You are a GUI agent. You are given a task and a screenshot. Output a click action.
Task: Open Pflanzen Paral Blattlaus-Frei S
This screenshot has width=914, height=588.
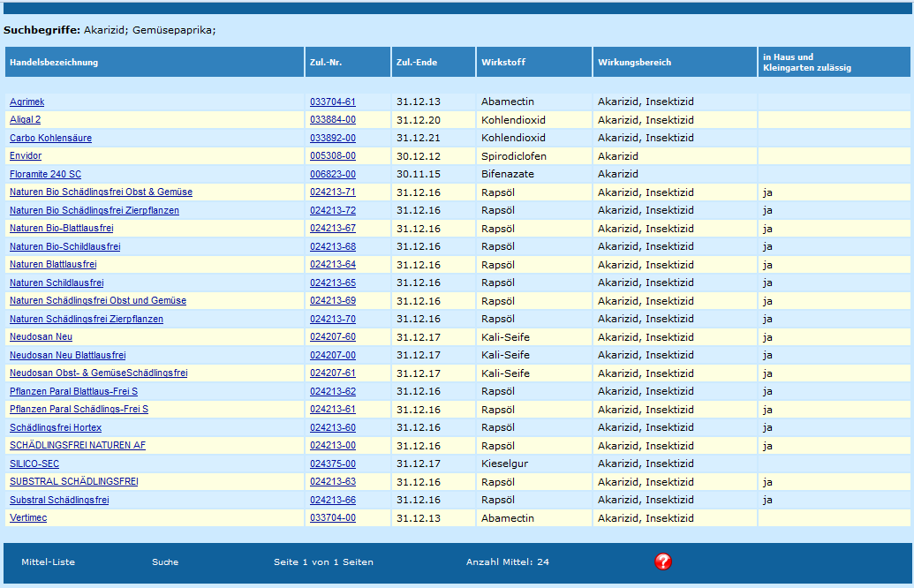click(x=73, y=391)
